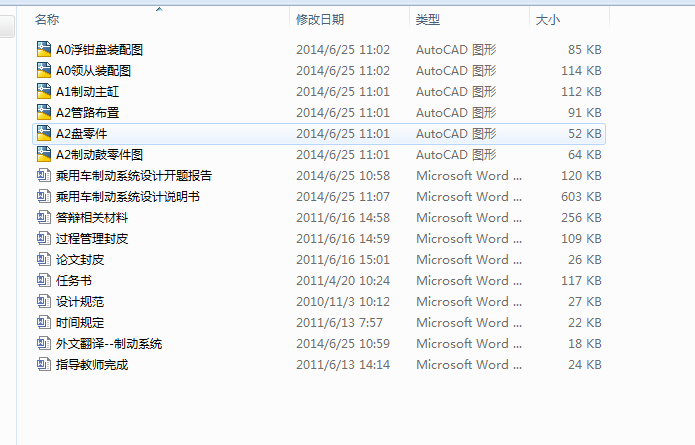Select the document name 任务书

click(74, 280)
